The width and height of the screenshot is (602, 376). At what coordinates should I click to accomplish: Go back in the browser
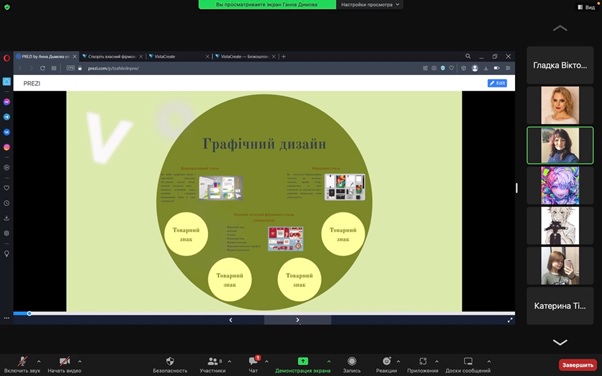click(20, 68)
